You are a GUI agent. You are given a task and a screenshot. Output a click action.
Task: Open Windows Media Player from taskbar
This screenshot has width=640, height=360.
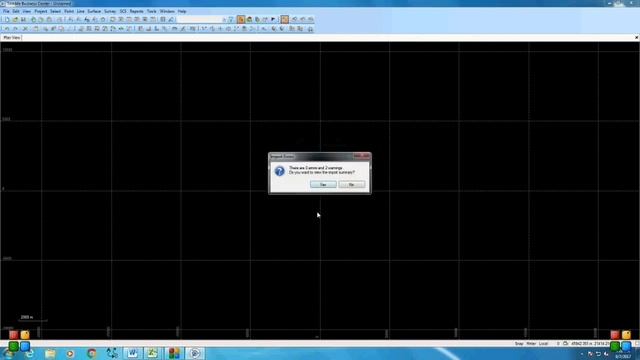70,353
